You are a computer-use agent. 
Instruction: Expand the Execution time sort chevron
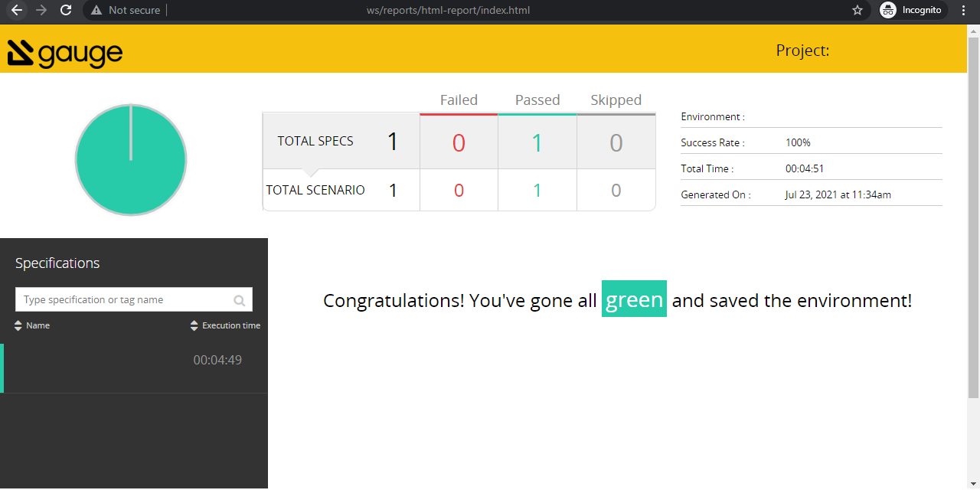pos(194,325)
